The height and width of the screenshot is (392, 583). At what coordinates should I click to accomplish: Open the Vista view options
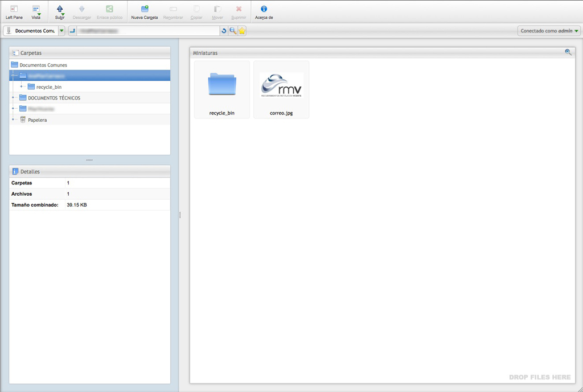coord(36,11)
